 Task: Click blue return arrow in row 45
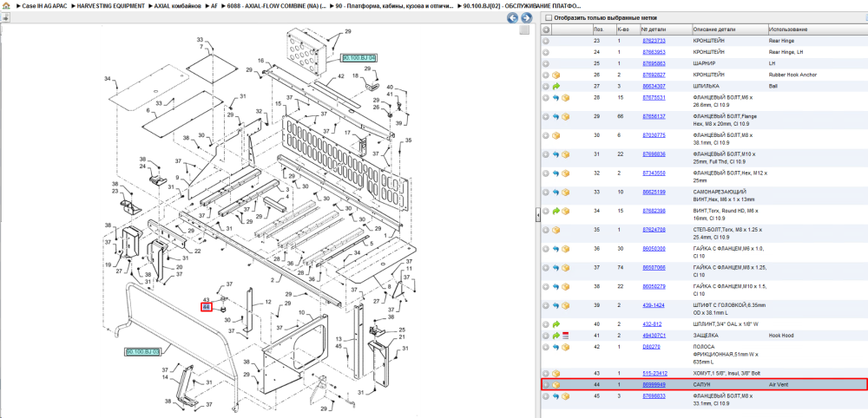click(556, 395)
